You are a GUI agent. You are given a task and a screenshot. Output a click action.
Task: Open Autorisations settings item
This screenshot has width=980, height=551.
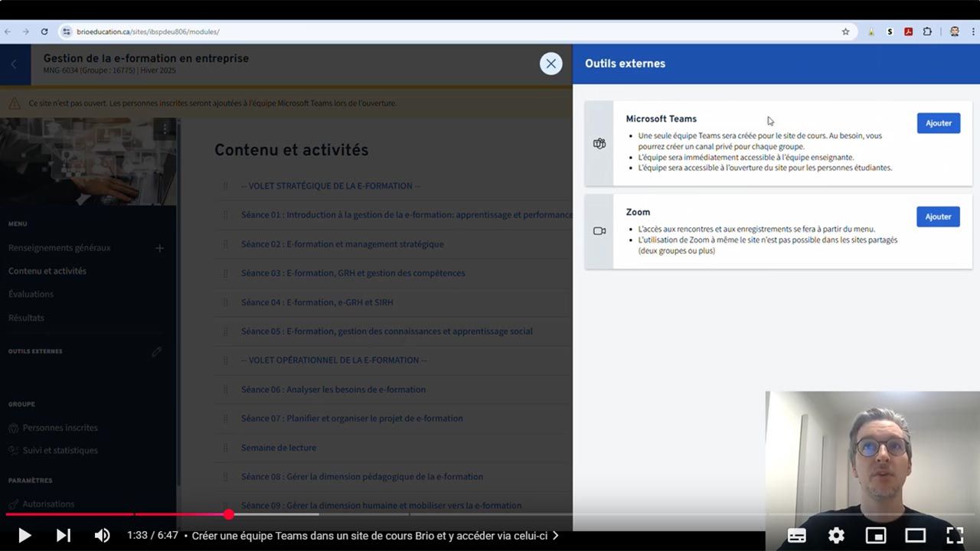(x=49, y=504)
